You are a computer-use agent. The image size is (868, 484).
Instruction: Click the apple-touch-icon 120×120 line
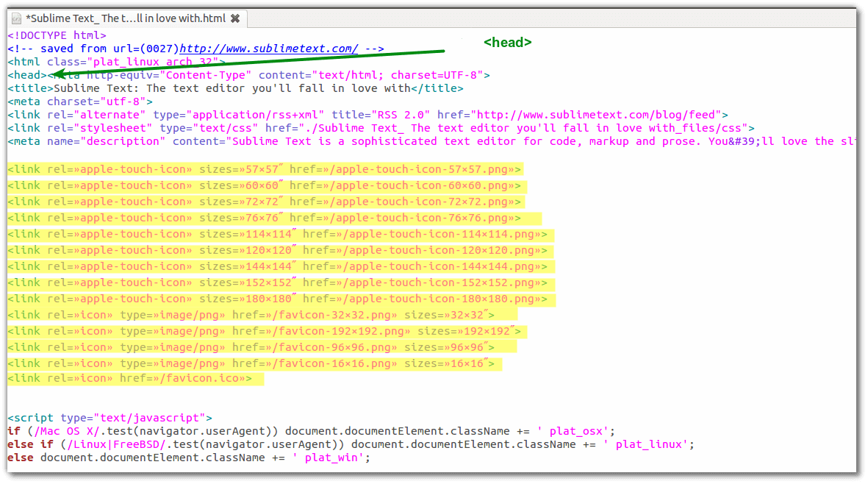[x=278, y=250]
